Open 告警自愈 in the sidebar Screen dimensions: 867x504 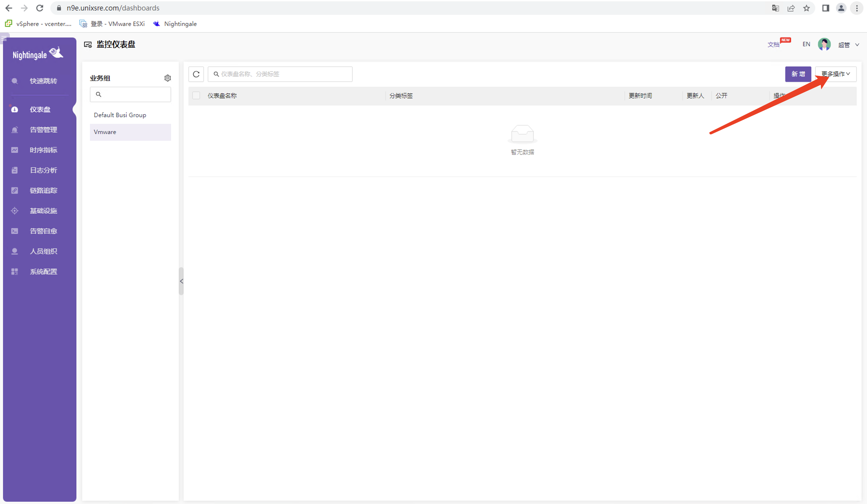(x=40, y=231)
